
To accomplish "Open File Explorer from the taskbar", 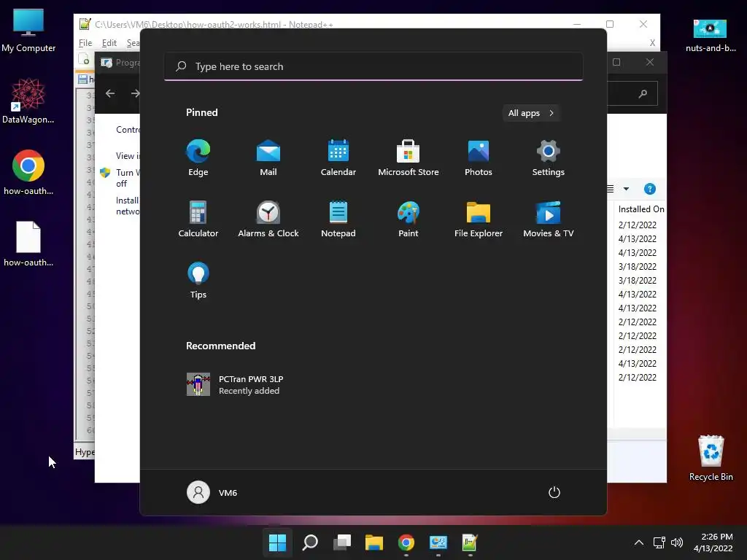I will click(x=374, y=542).
